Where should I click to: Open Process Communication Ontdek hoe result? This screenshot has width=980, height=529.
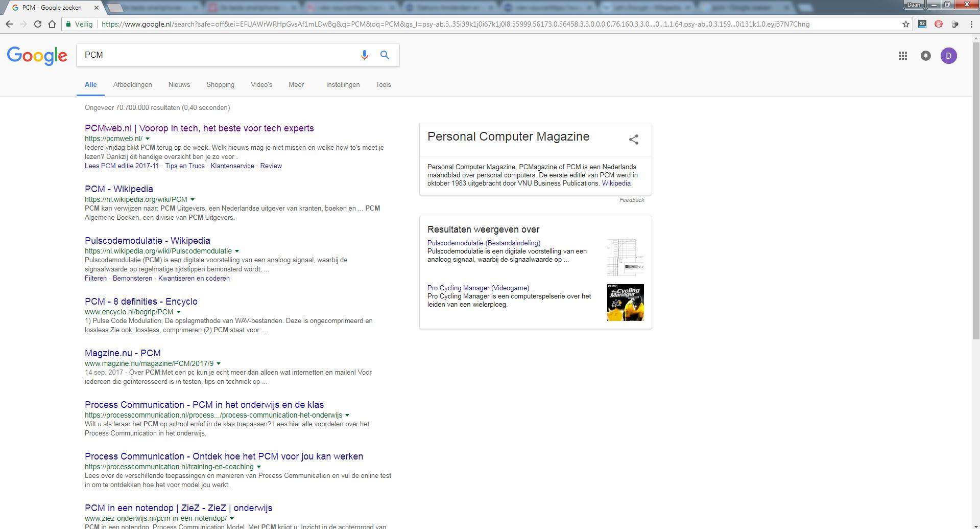coord(224,456)
